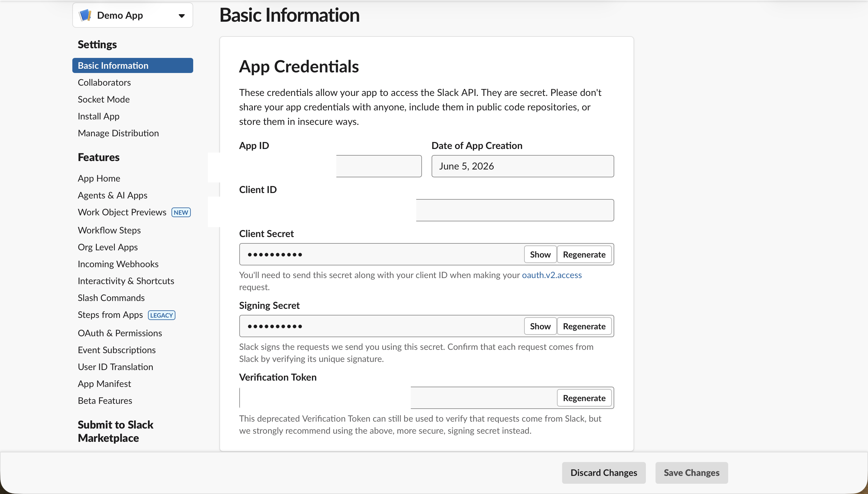The height and width of the screenshot is (494, 868).
Task: Click the Date of App Creation field
Action: coord(523,166)
